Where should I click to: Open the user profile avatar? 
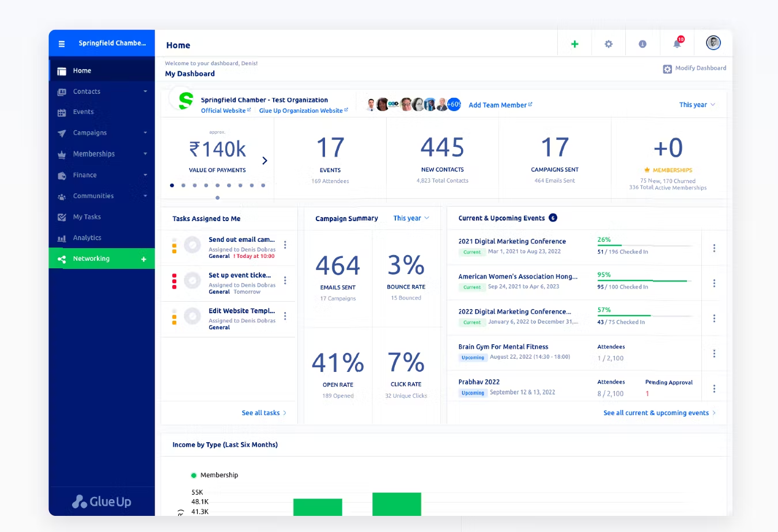[713, 43]
